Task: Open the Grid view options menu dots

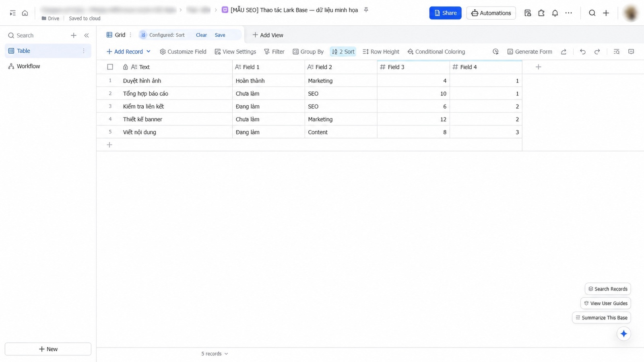Action: click(130, 35)
